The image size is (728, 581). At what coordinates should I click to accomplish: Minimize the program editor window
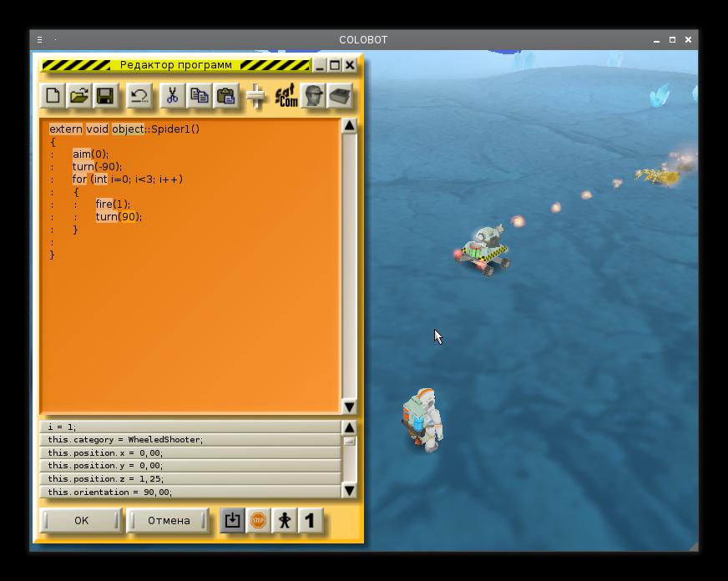tap(320, 65)
